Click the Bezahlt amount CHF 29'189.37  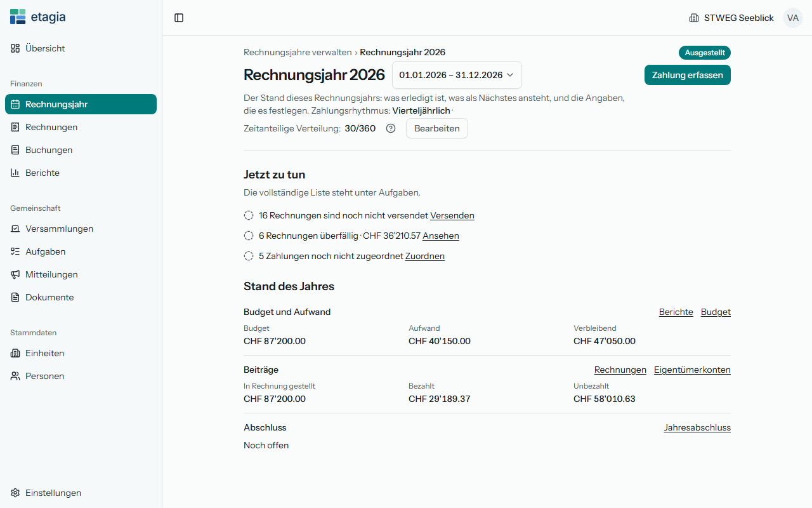440,399
